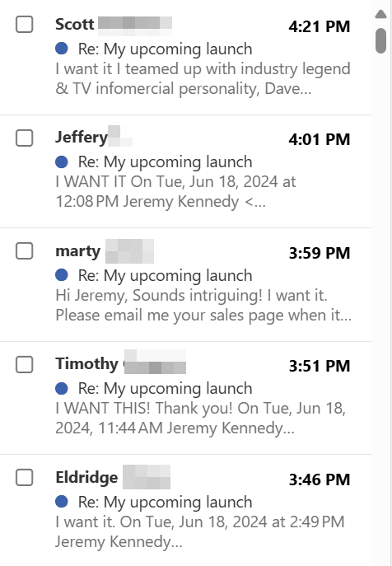Open Eldridge's email subject 'Re: My upcoming launch'
392x566 pixels.
coord(165,502)
